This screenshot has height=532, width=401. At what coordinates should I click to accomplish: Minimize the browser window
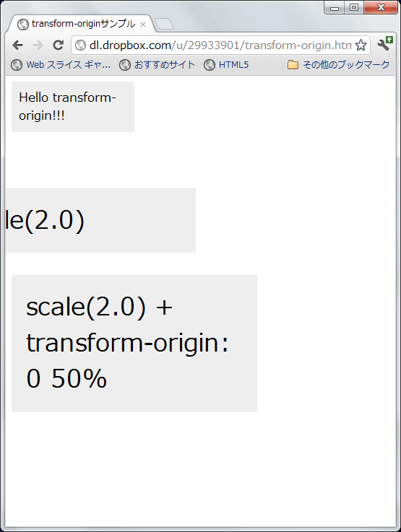click(335, 7)
